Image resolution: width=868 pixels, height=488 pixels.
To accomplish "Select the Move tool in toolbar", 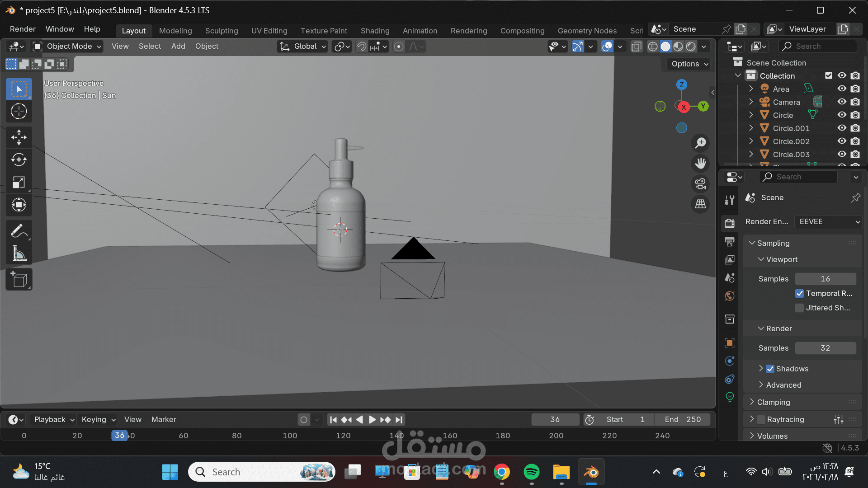I will click(19, 137).
